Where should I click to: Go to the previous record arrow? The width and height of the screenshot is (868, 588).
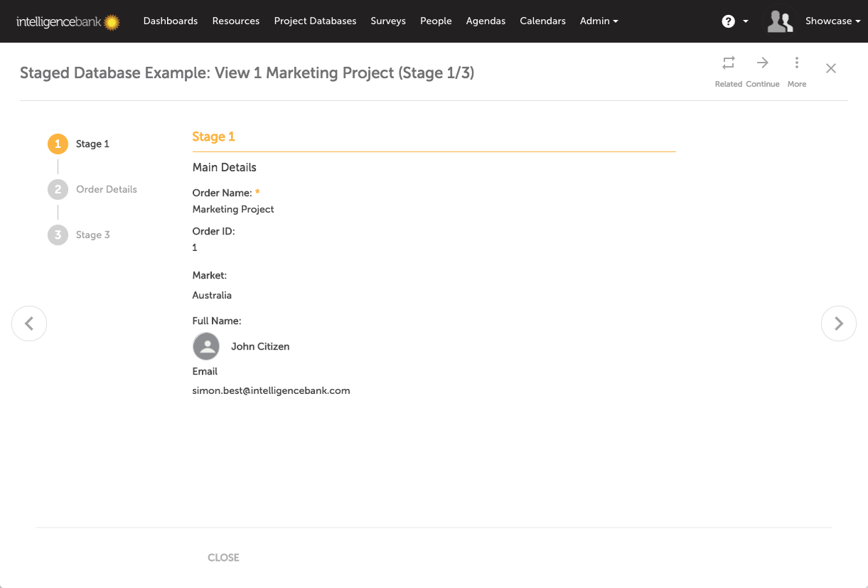29,324
